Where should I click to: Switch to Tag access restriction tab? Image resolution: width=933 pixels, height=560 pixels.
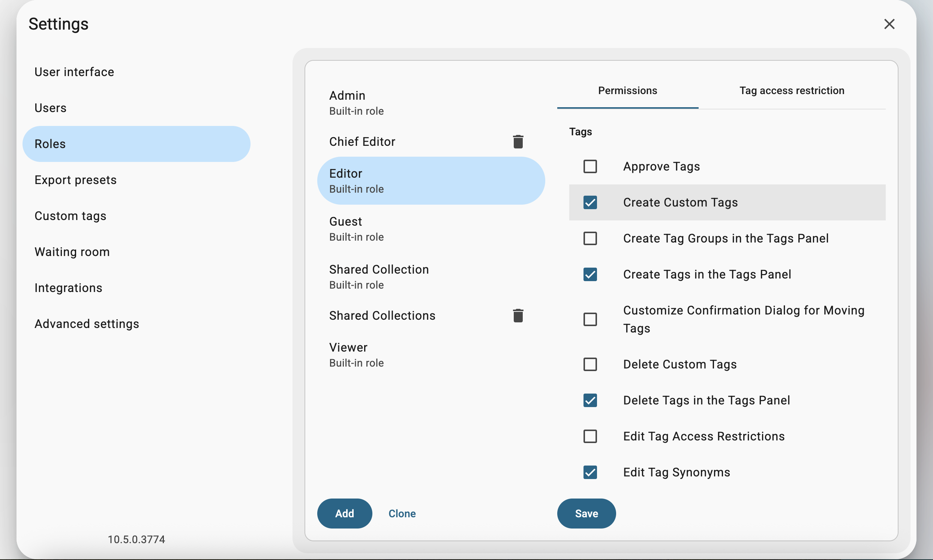coord(792,91)
